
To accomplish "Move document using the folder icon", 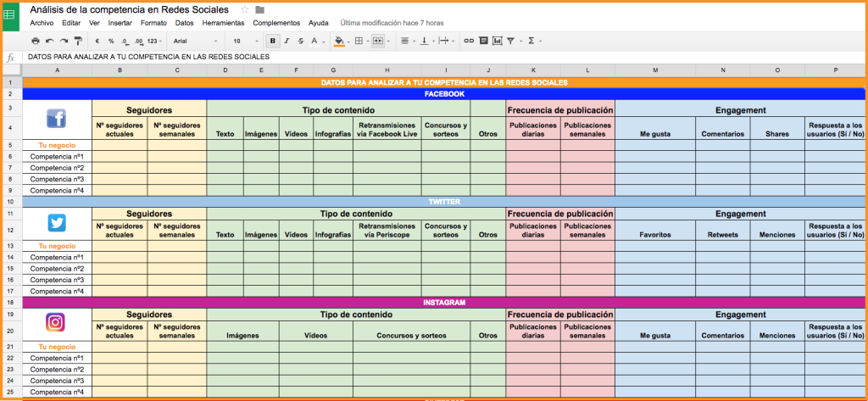I will point(259,10).
